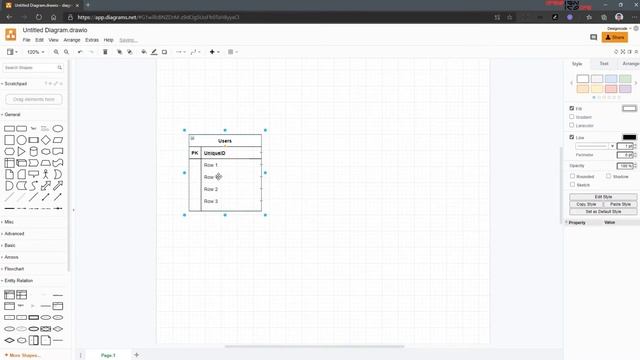Click the Zoom Out magnifier icon

coord(66,52)
